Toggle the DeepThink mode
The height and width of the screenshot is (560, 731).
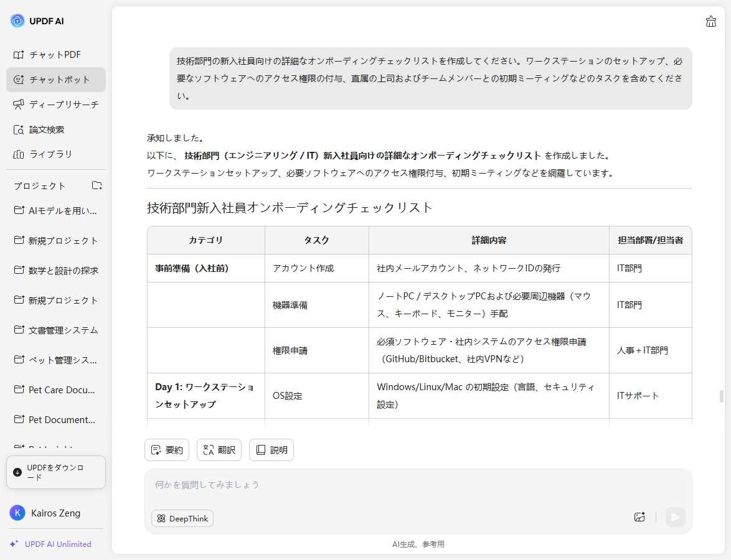[x=182, y=518]
